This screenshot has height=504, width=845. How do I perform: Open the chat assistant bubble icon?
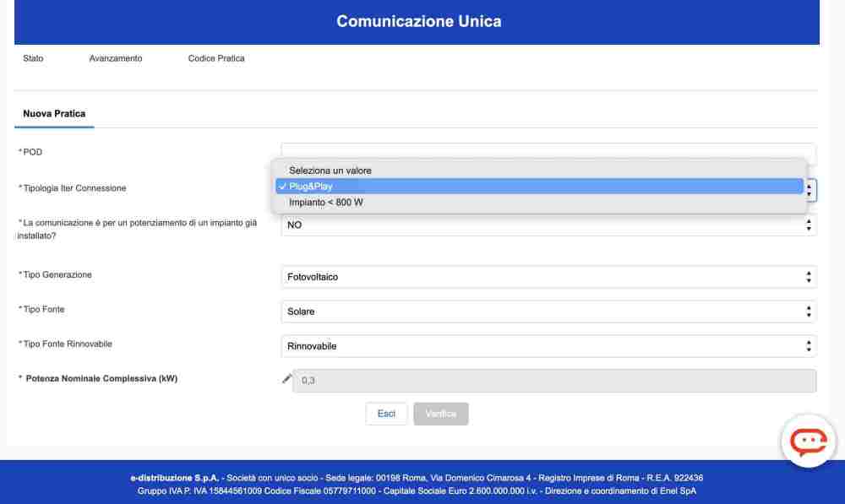pyautogui.click(x=808, y=441)
